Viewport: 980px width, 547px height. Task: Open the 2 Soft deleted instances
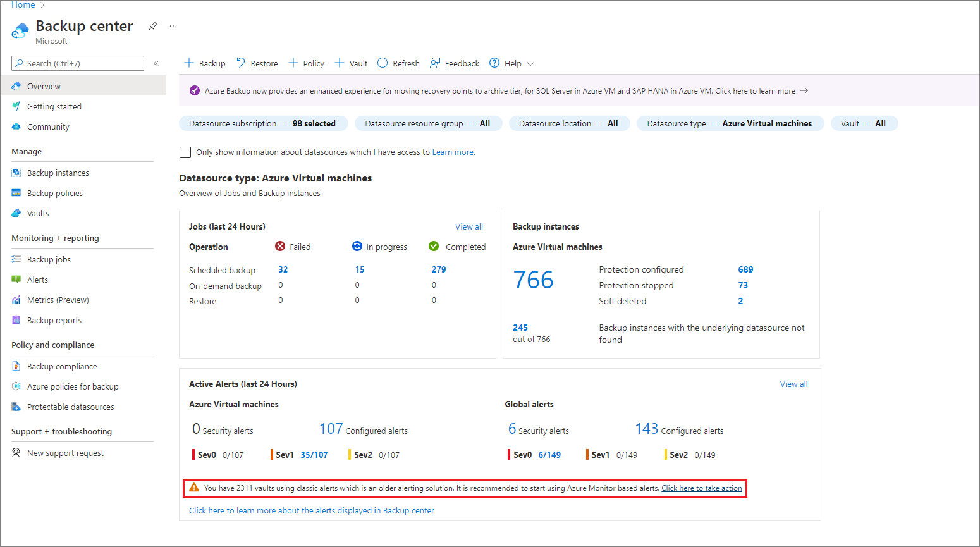740,301
